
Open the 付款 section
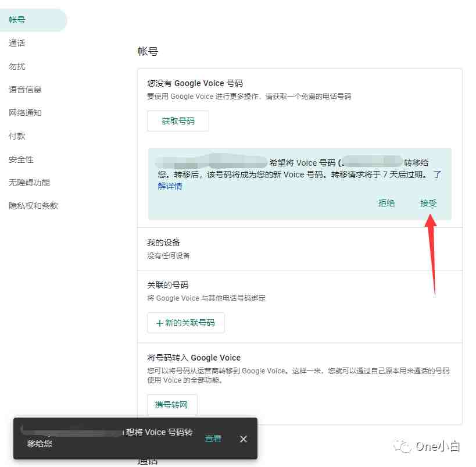[17, 136]
